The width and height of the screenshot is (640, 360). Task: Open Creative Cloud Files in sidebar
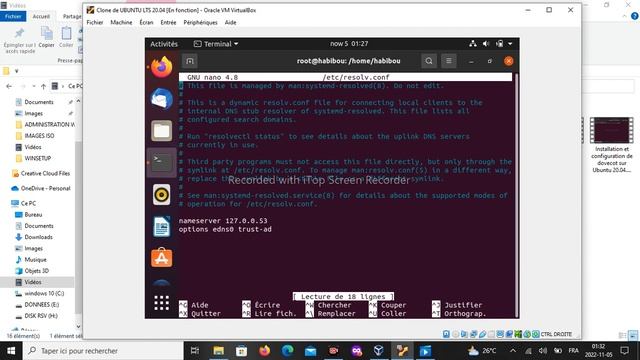point(45,173)
